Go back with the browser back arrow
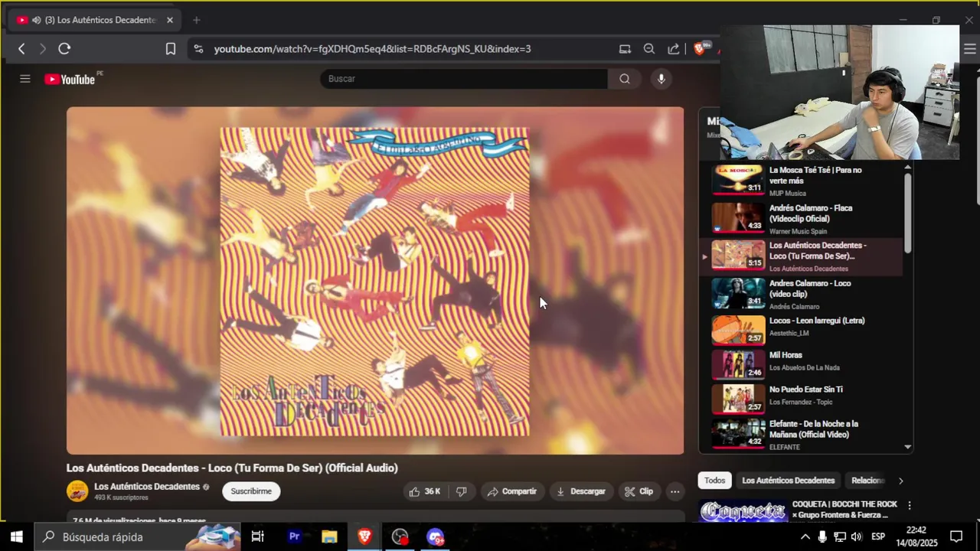980x551 pixels. coord(21,49)
